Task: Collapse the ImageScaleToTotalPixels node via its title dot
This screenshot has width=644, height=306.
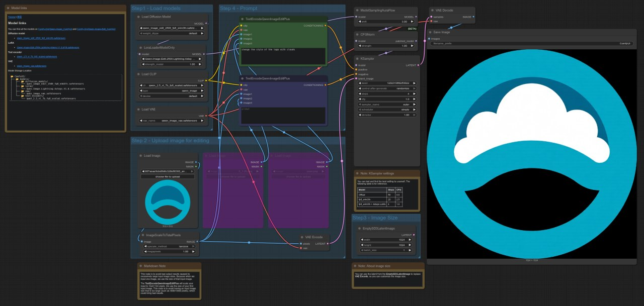Action: [142, 235]
